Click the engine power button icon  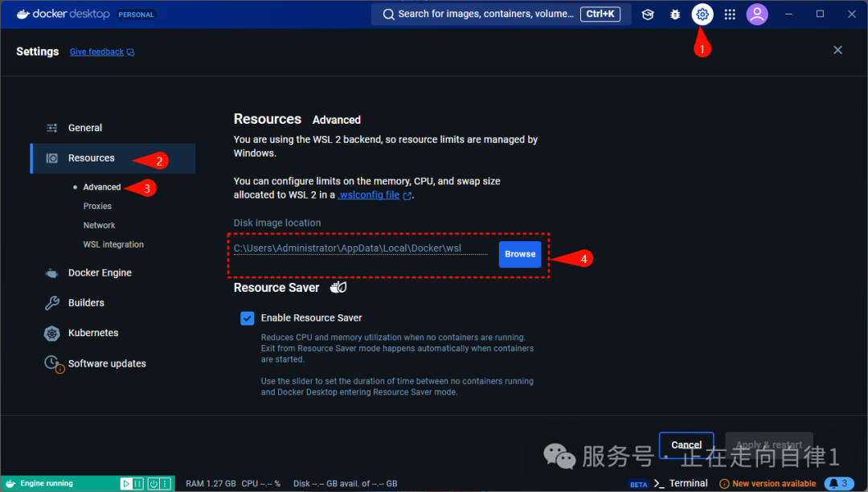(x=154, y=484)
